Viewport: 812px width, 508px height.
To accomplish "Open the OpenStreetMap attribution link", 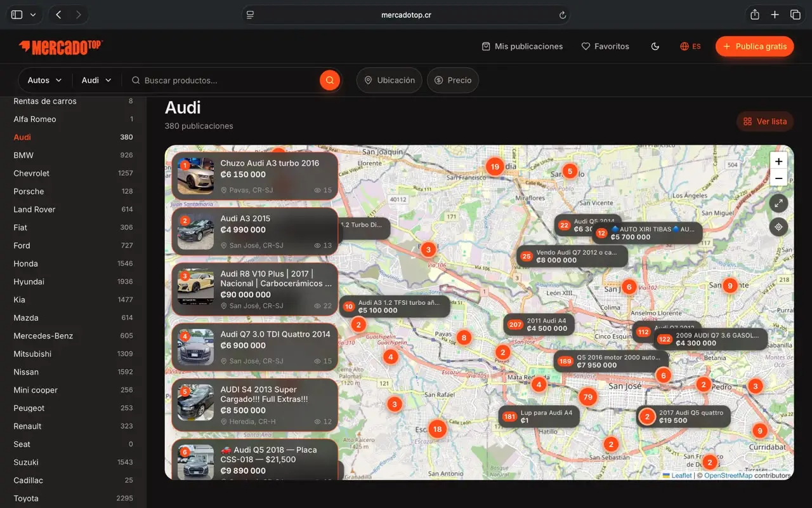I will pos(728,476).
